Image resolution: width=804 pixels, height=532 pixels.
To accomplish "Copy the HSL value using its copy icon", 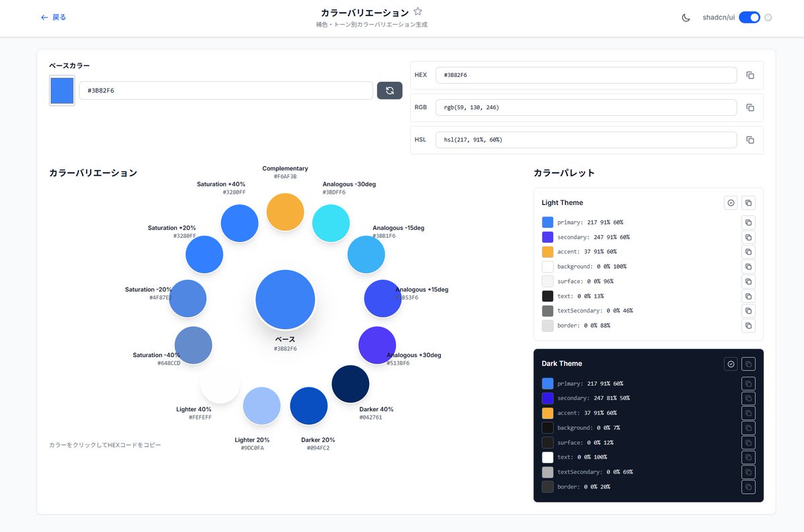I will click(x=750, y=139).
